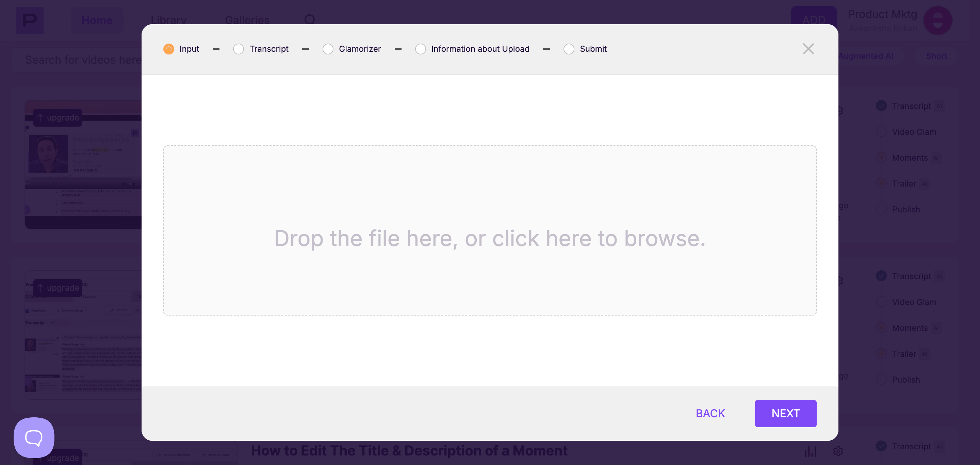
Task: Select the Input step circle
Action: coord(168,49)
